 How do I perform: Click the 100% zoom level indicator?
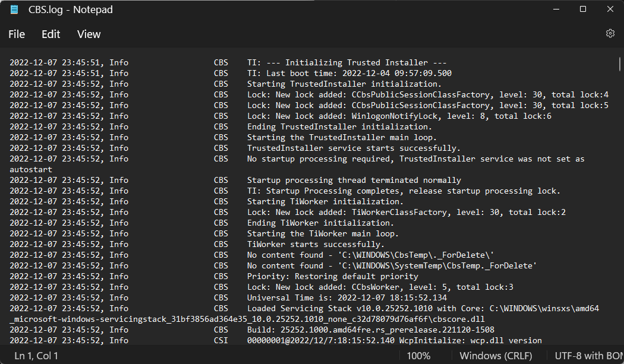coord(418,356)
